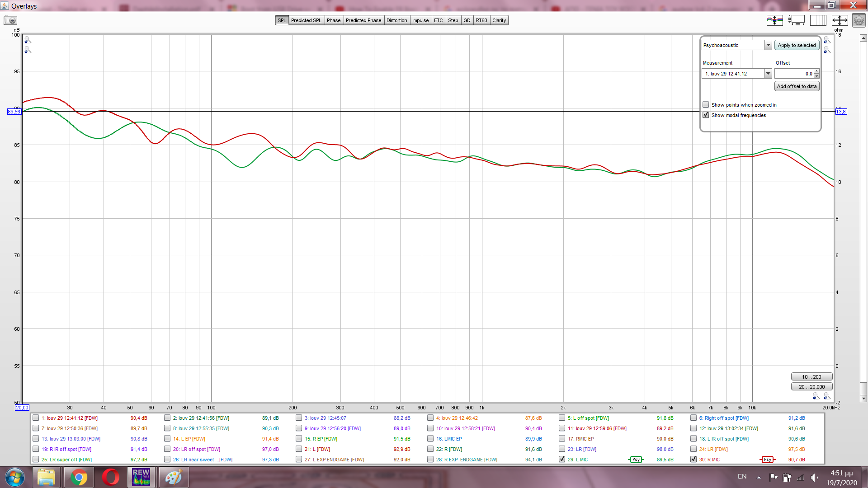Click the capture graph camera icon

(10, 20)
